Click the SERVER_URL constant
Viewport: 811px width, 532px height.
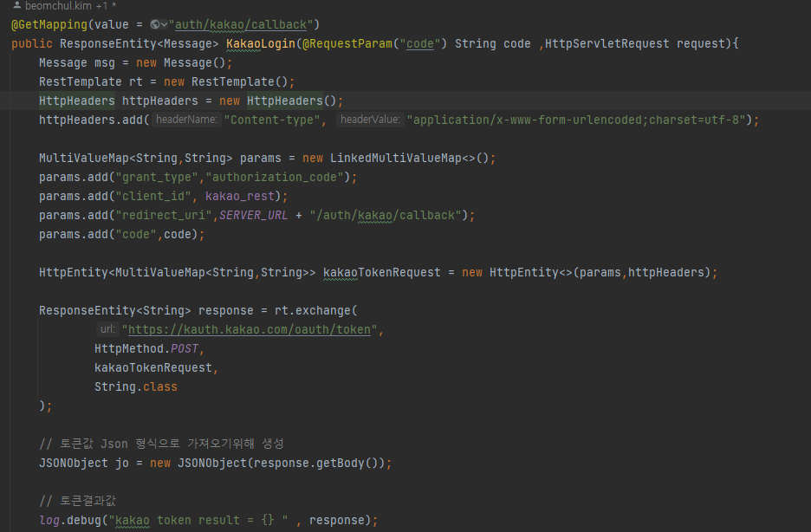tap(253, 216)
